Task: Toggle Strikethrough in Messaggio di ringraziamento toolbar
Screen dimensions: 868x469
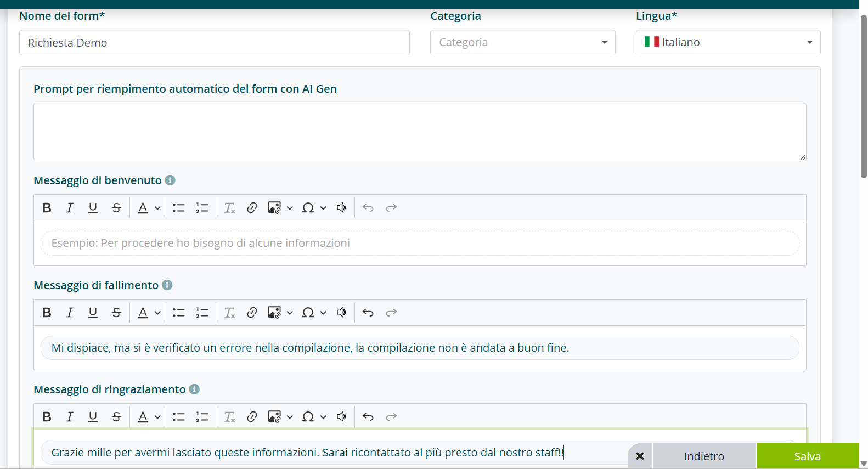Action: click(x=116, y=417)
